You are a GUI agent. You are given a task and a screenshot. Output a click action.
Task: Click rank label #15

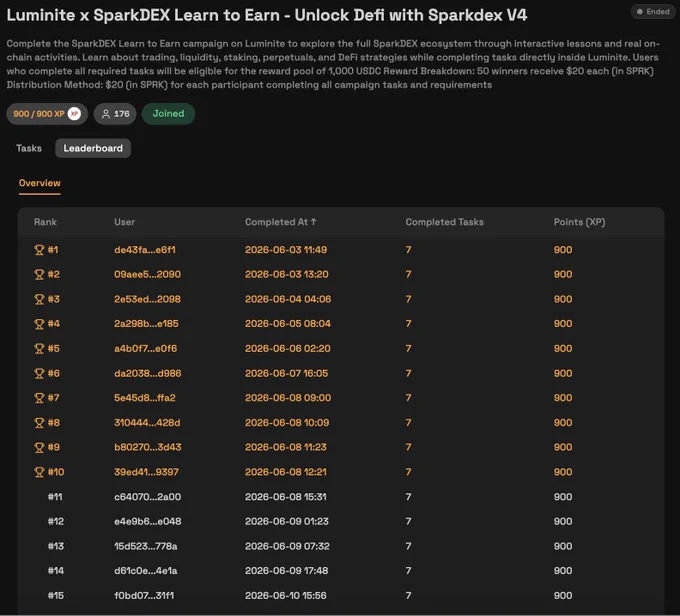(x=56, y=596)
